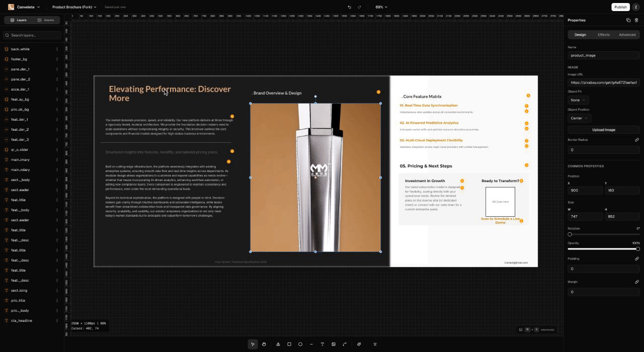This screenshot has height=352, width=644.
Task: Open the Object Fit dropdown showing None
Action: (579, 100)
